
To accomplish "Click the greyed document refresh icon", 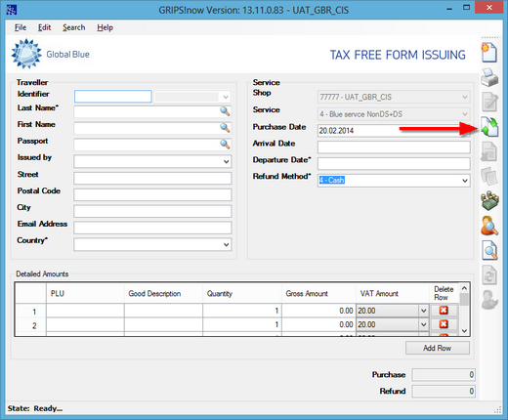I will click(x=489, y=275).
